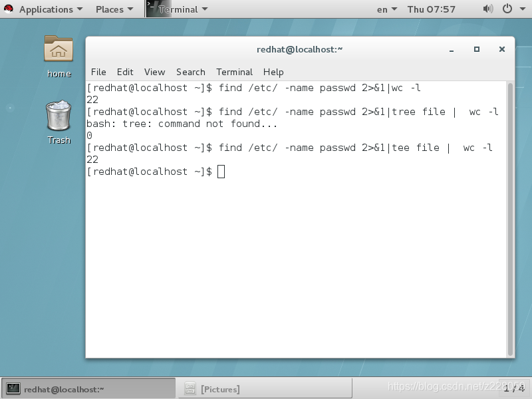Switch to the Pictures taskbar window
532x399 pixels.
coord(265,388)
